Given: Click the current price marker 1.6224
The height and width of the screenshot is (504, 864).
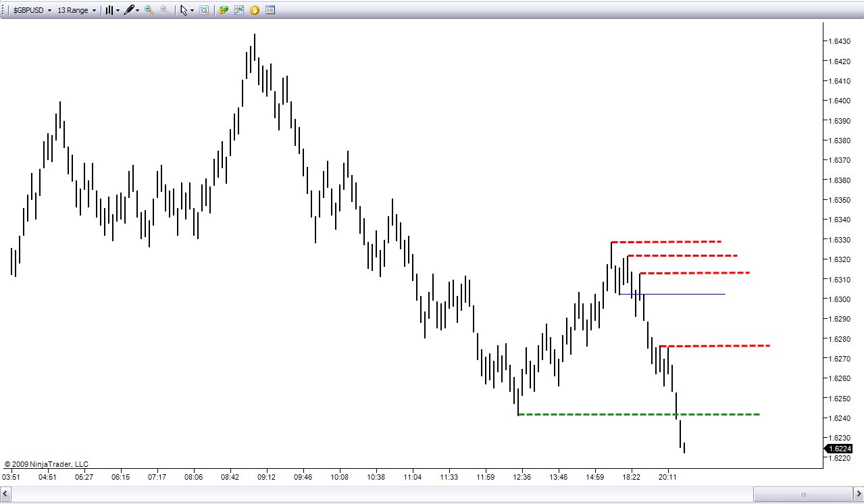Looking at the screenshot, I should (840, 449).
